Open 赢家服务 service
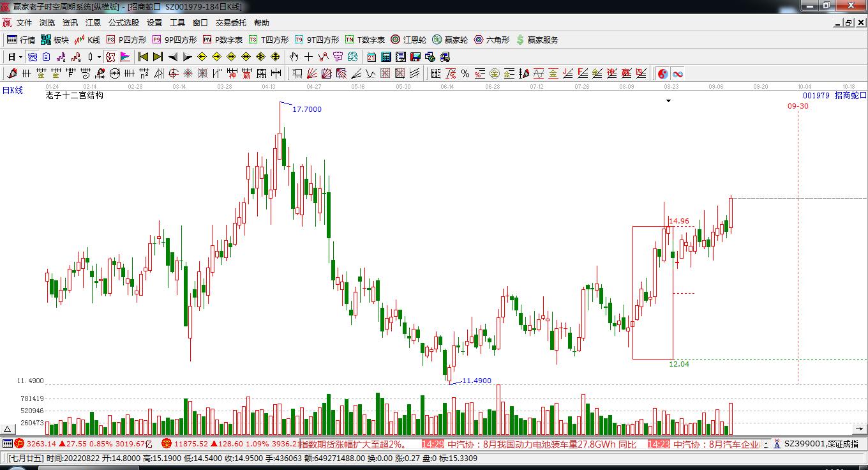This screenshot has height=470, width=868. 537,40
